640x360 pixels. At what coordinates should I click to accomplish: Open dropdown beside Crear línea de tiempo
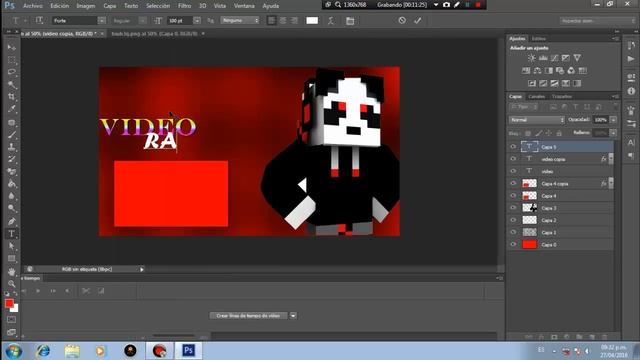(293, 316)
